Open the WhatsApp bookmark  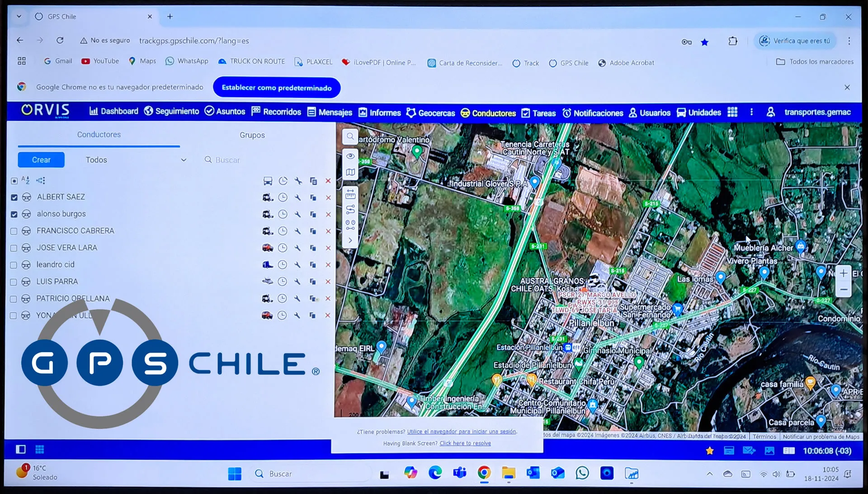(x=187, y=61)
